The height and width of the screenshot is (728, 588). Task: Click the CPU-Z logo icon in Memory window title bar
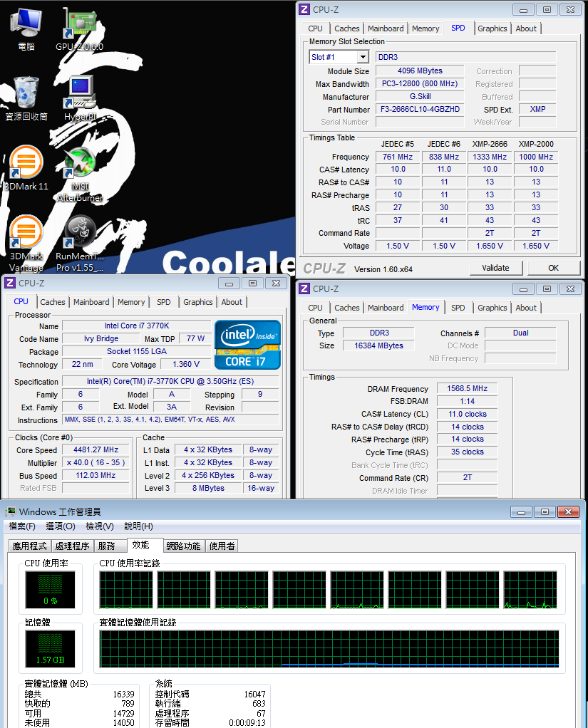coord(304,288)
